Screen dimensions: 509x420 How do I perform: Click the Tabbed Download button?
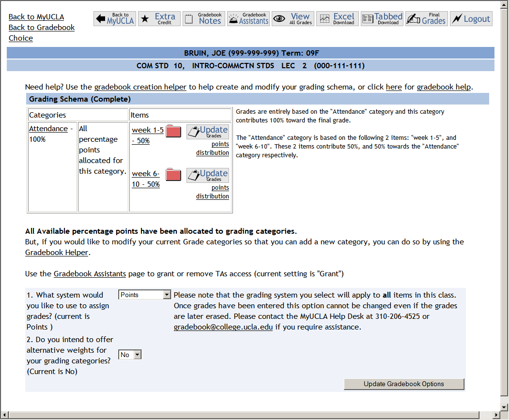coord(382,19)
